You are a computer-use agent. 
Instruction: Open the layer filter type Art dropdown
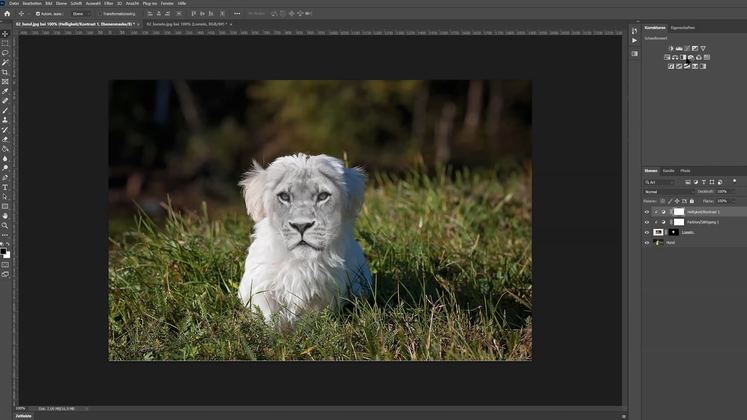(659, 182)
